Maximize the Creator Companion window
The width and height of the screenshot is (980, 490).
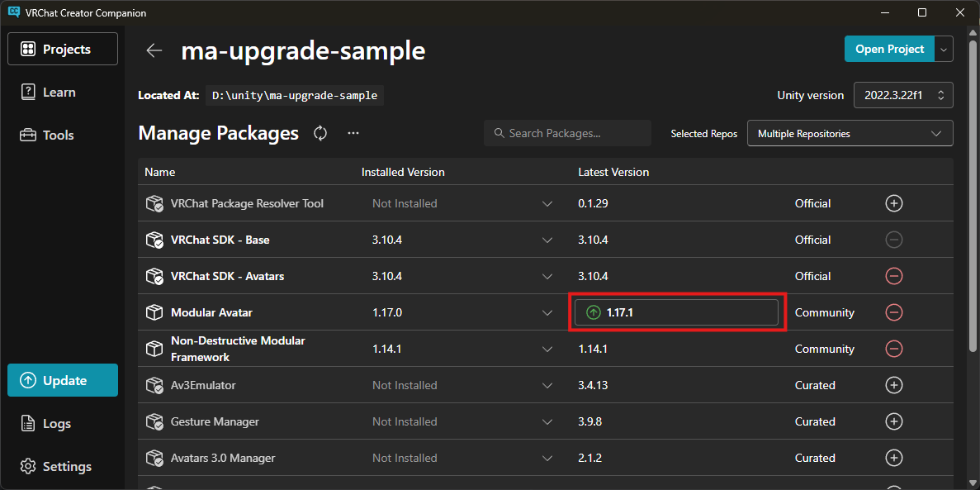pos(922,12)
